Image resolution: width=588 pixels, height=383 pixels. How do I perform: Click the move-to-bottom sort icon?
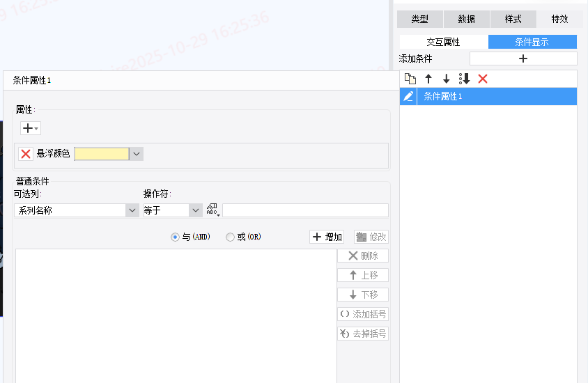tap(464, 79)
